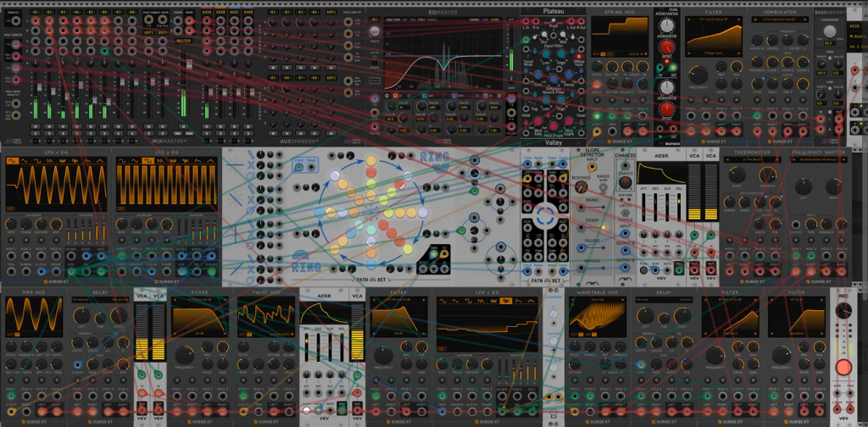868x427 pixels.
Task: Open Combulator preset menu showing Little Sparkle
Action: [780, 20]
